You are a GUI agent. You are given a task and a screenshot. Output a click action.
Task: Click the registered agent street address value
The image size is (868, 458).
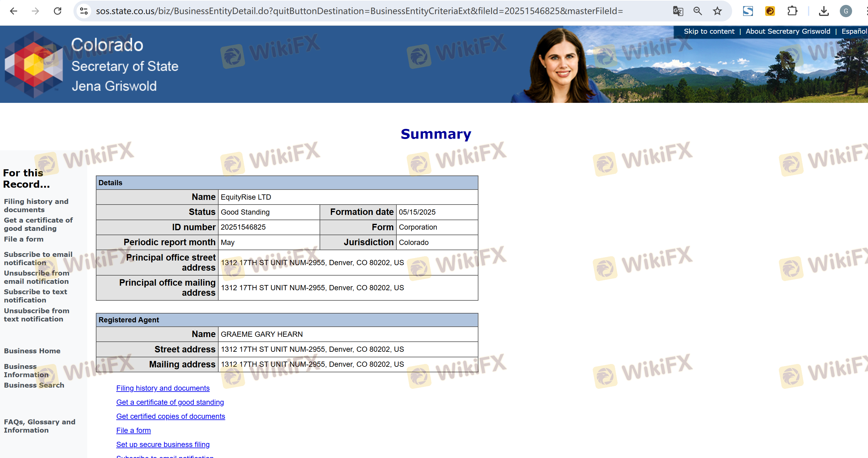pos(312,349)
